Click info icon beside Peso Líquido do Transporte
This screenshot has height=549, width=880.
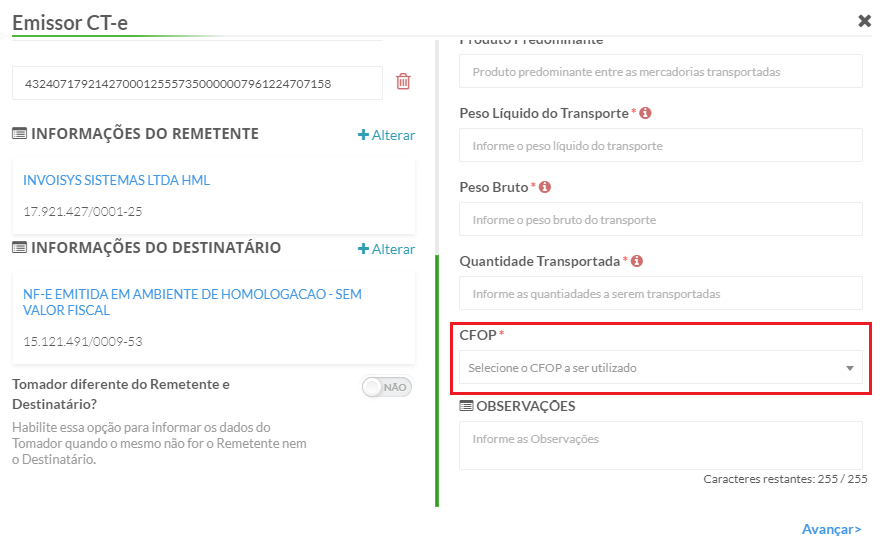pos(645,113)
